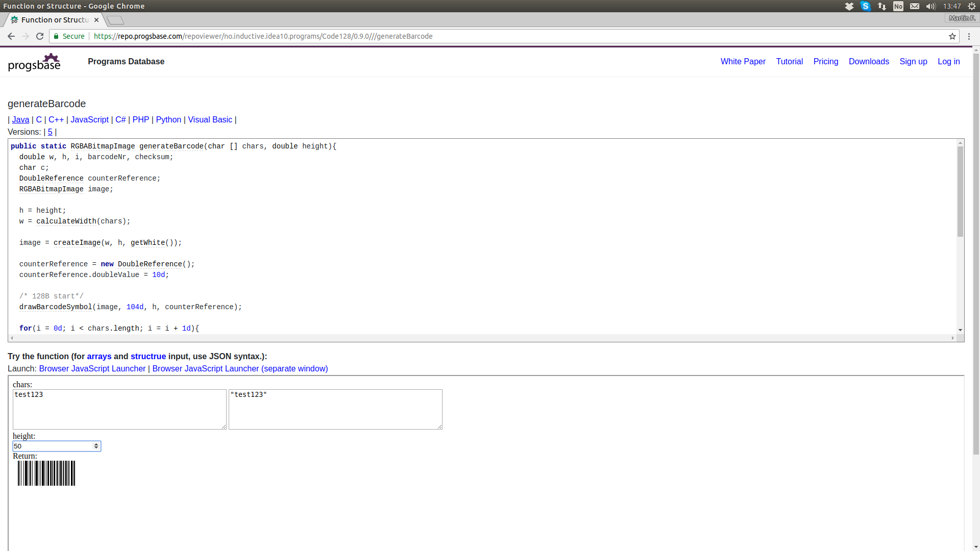Open Browser JavaScript Launcher in separate window
This screenshot has height=551, width=980.
[x=240, y=369]
